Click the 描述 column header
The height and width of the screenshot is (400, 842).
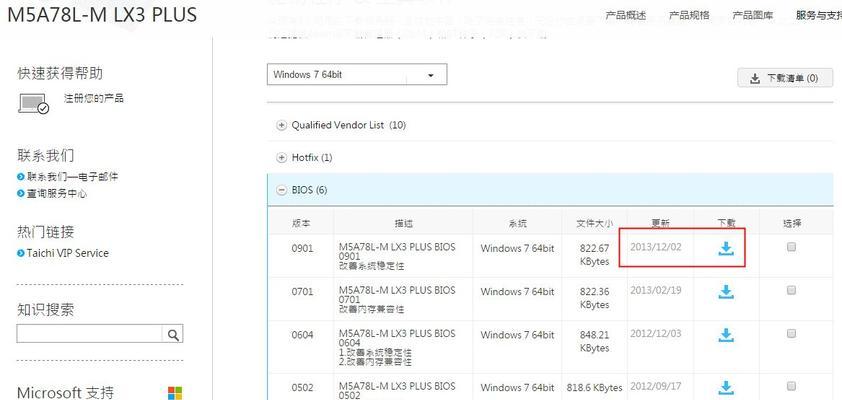point(403,223)
